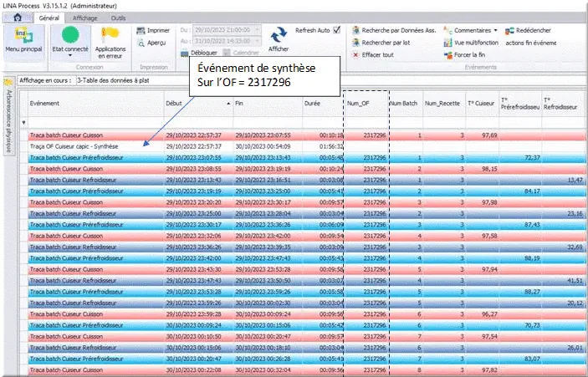Click the Aperçu preview icon

click(141, 43)
